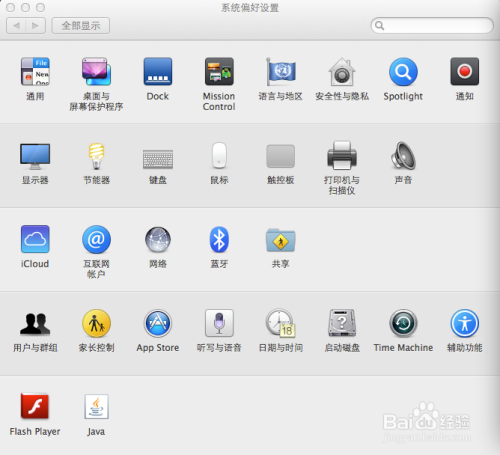Open 互联网帐户 internet accounts pane

point(96,239)
